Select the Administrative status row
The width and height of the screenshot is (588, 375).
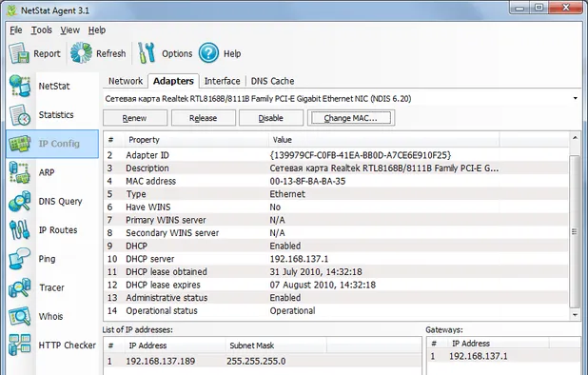pyautogui.click(x=336, y=298)
